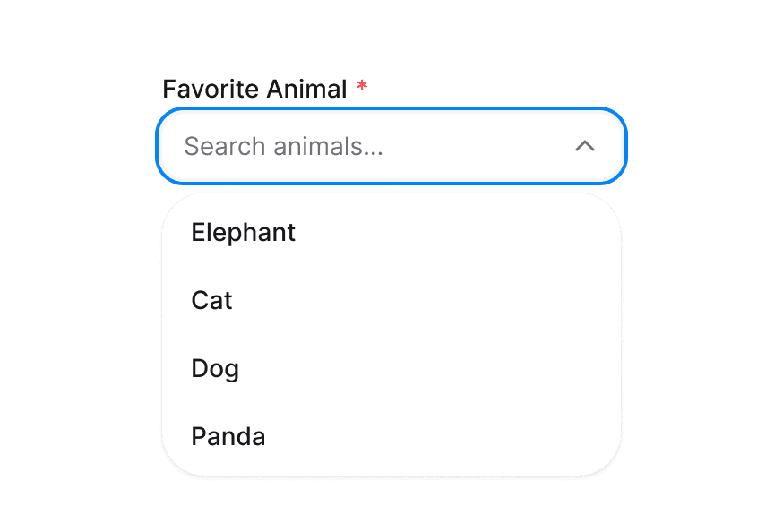The height and width of the screenshot is (532, 783).
Task: Set Favorite Animal to Dog
Action: [x=215, y=369]
